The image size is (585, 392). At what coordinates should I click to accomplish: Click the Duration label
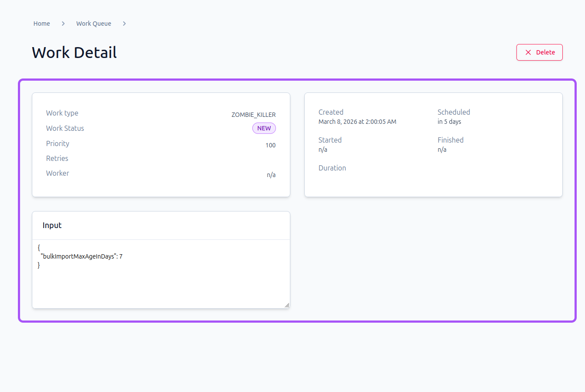(x=332, y=168)
